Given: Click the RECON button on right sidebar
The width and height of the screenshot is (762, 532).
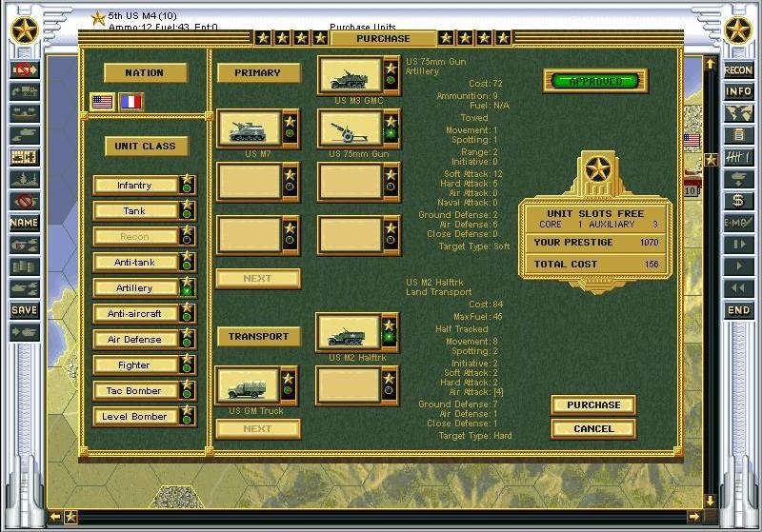Looking at the screenshot, I should (x=738, y=70).
